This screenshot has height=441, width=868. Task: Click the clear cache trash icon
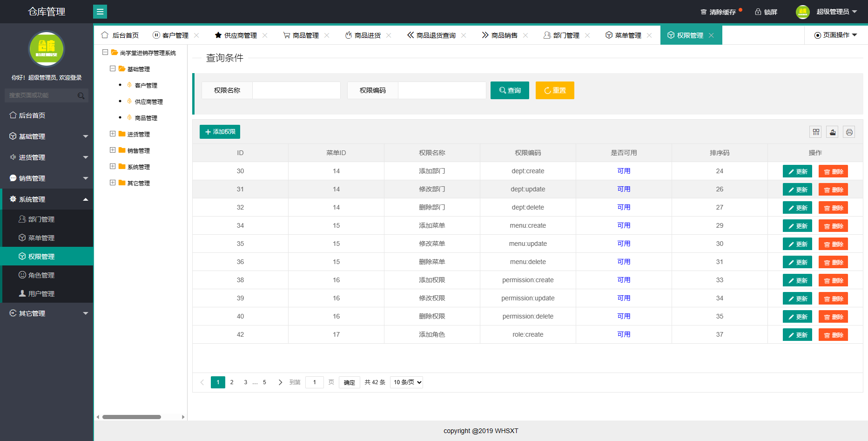703,12
